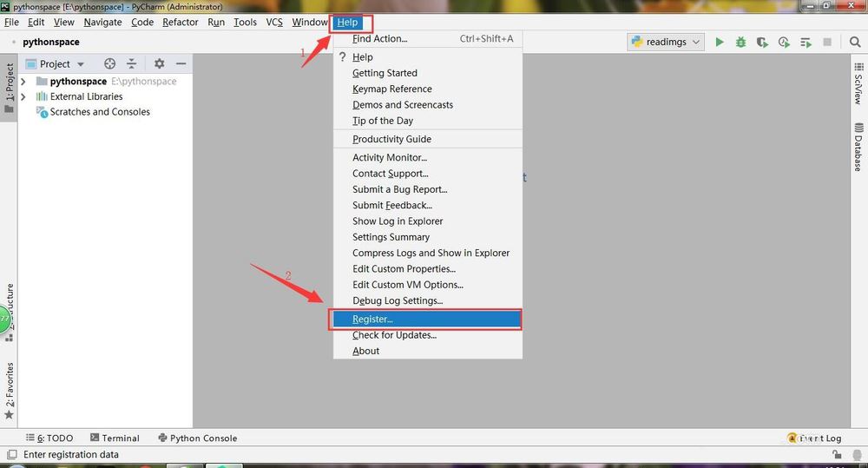Open the Event Log panel
The height and width of the screenshot is (468, 868).
pyautogui.click(x=814, y=438)
